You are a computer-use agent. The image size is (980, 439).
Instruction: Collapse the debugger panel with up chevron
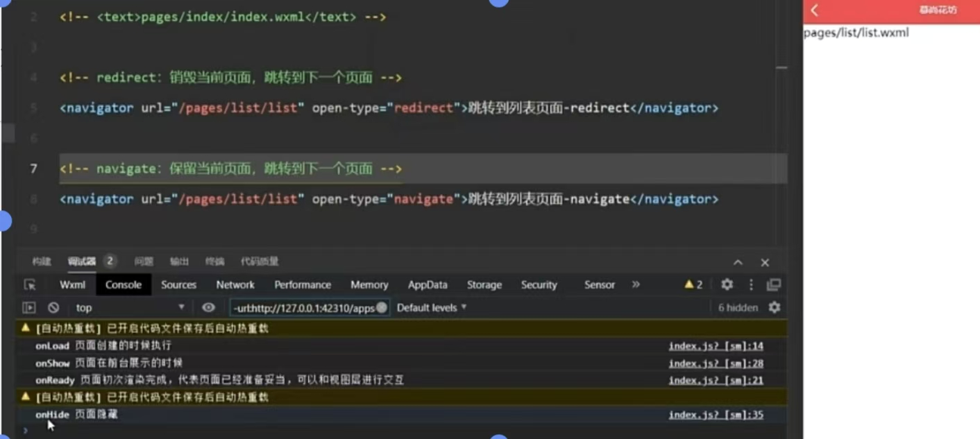(x=738, y=262)
